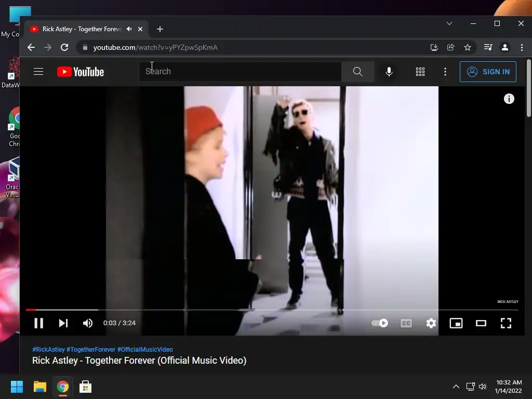This screenshot has height=399, width=532.
Task: Open video settings gear
Action: point(431,323)
